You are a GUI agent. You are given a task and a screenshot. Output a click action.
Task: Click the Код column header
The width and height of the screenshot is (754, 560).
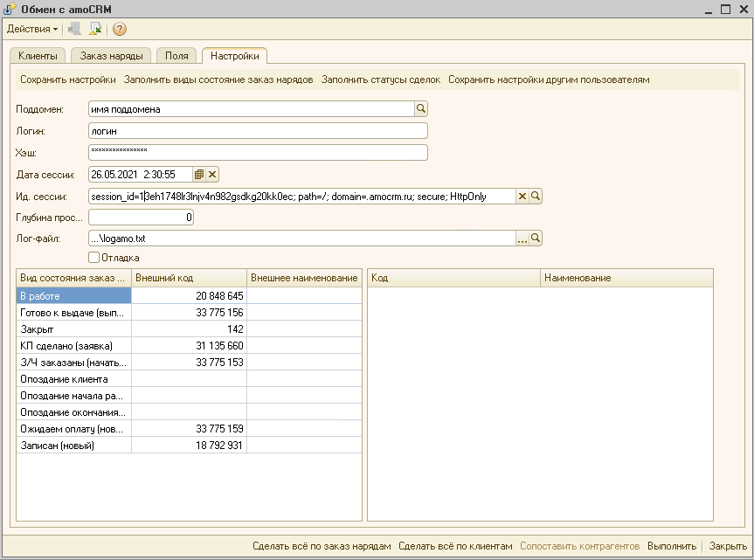454,278
